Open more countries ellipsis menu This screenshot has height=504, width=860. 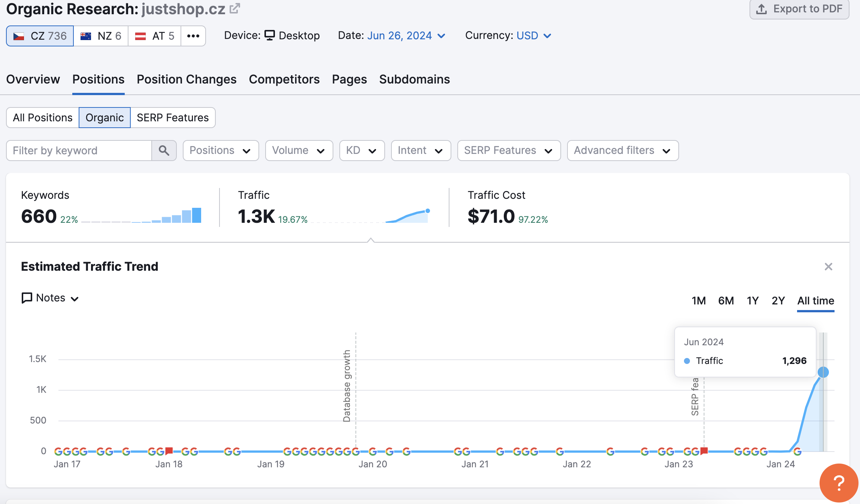[x=193, y=36]
